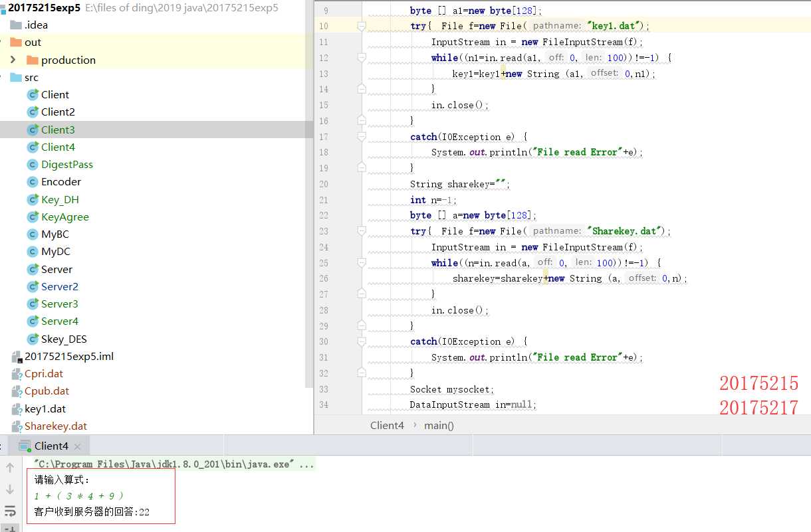Click the MyDC class icon
811x532 pixels.
(x=33, y=252)
